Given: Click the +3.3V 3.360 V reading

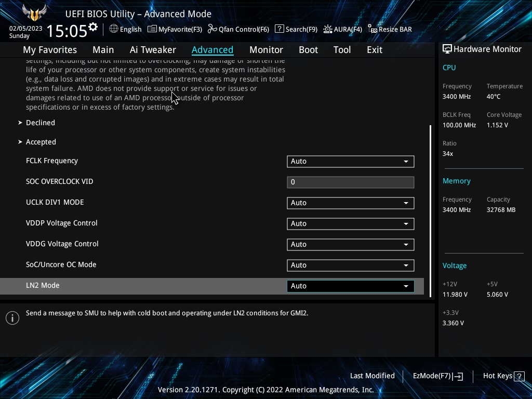Looking at the screenshot, I should point(453,323).
